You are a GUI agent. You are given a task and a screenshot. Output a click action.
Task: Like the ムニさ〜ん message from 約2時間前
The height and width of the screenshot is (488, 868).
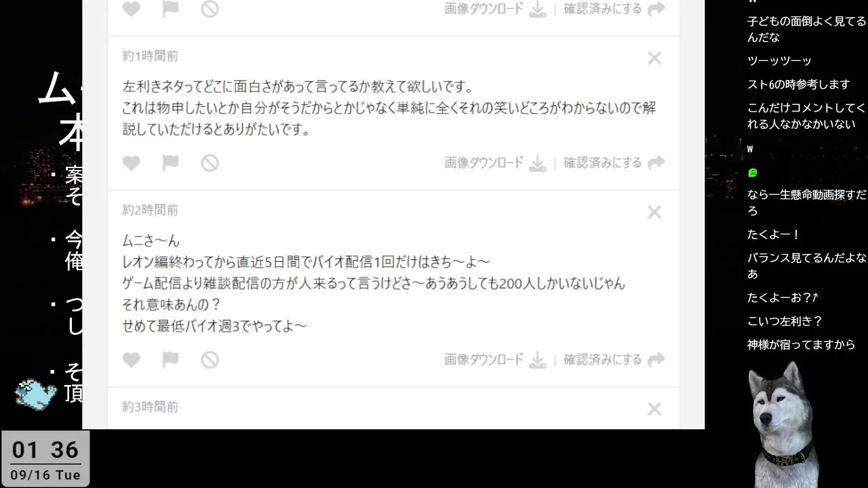click(x=132, y=360)
